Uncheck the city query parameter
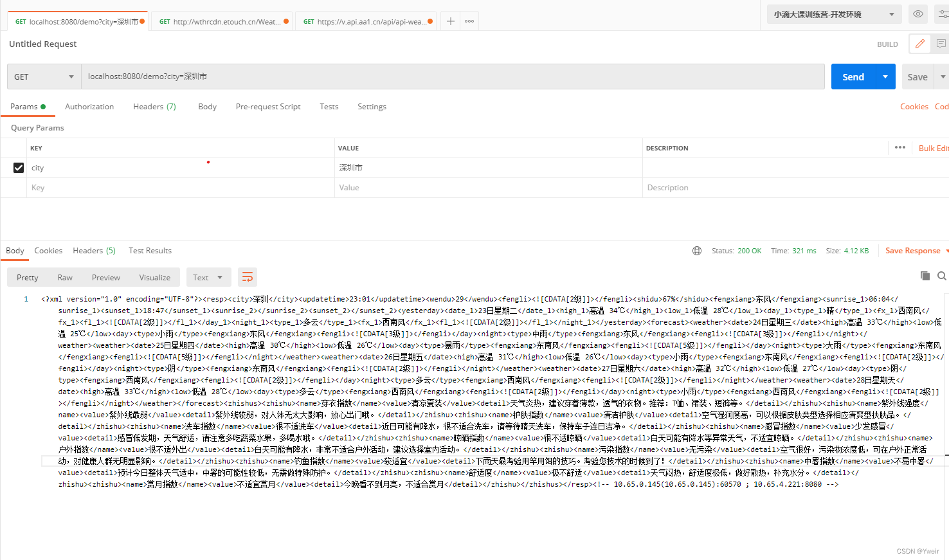Viewport: 949px width, 560px height. point(18,168)
